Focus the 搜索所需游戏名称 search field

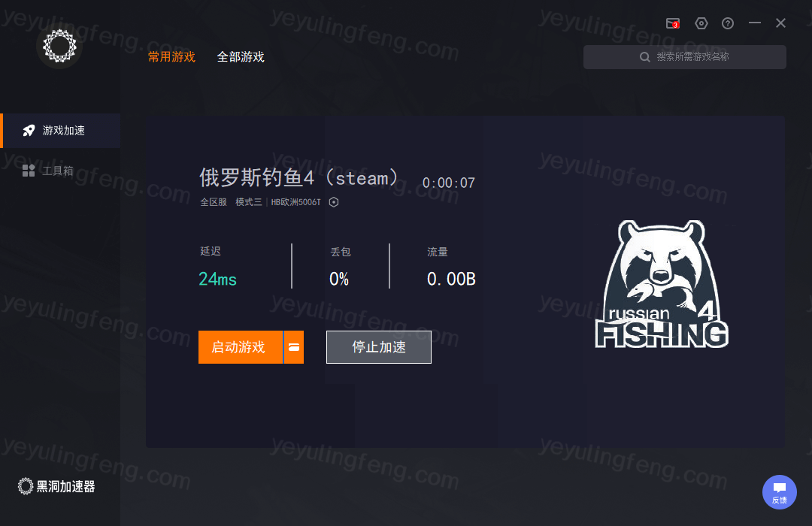685,57
